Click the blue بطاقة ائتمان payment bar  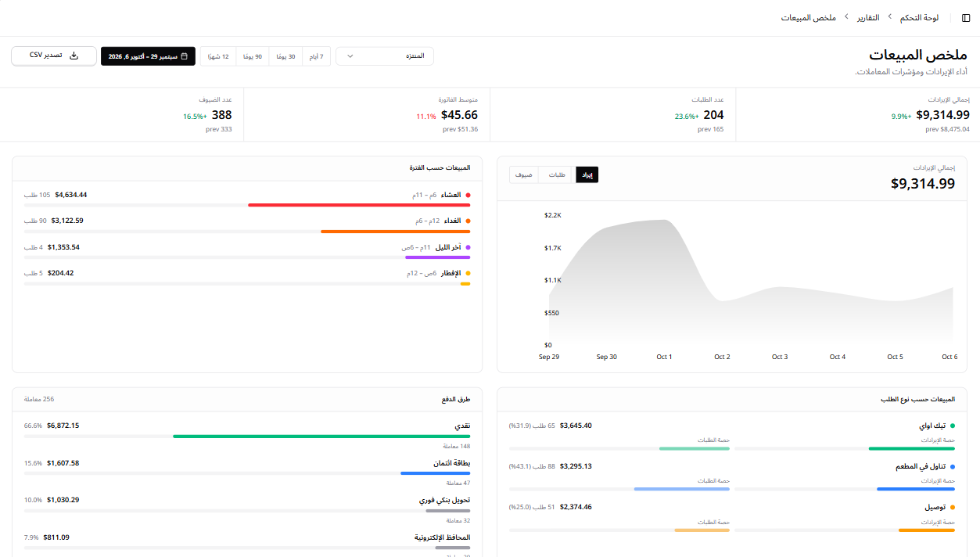tap(435, 473)
